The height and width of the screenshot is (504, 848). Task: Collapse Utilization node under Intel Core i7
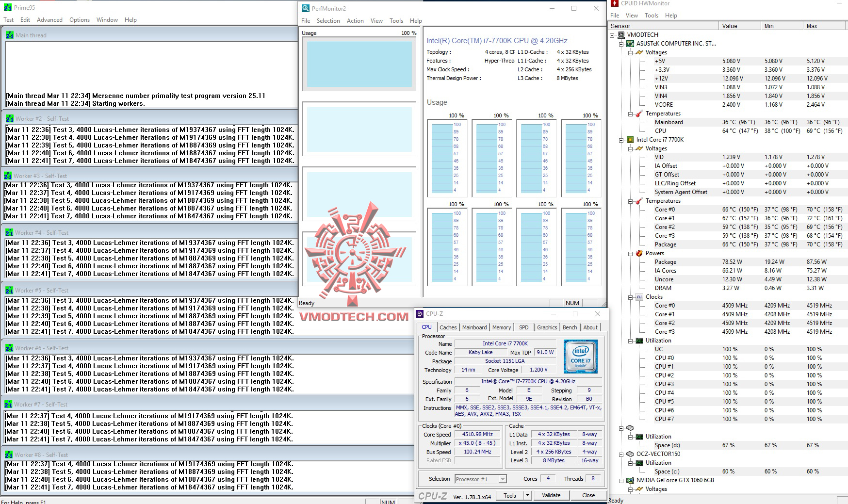[x=631, y=341]
